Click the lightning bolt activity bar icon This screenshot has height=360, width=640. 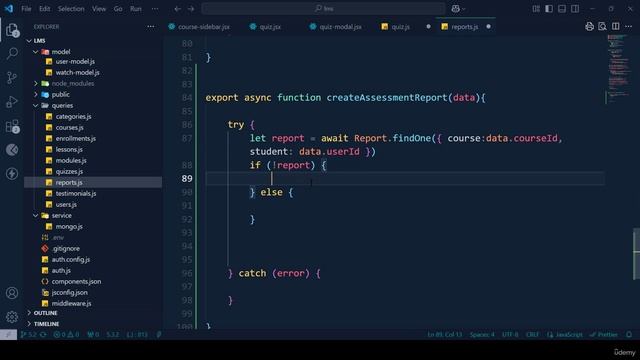pyautogui.click(x=12, y=173)
